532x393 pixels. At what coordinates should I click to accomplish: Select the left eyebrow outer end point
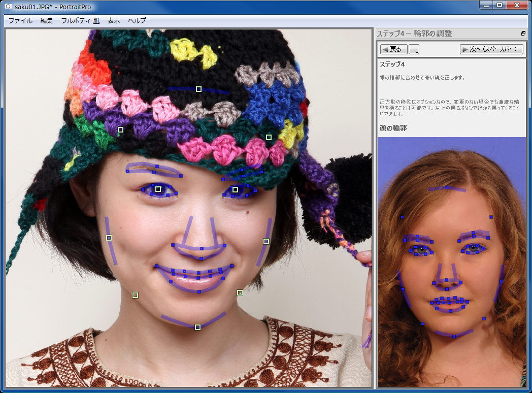pyautogui.click(x=127, y=172)
